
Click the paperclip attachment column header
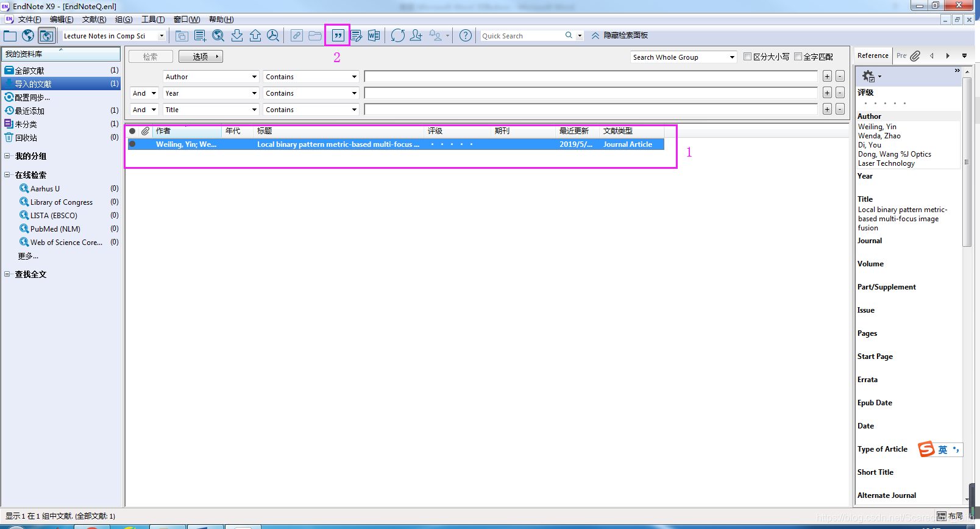pyautogui.click(x=145, y=131)
